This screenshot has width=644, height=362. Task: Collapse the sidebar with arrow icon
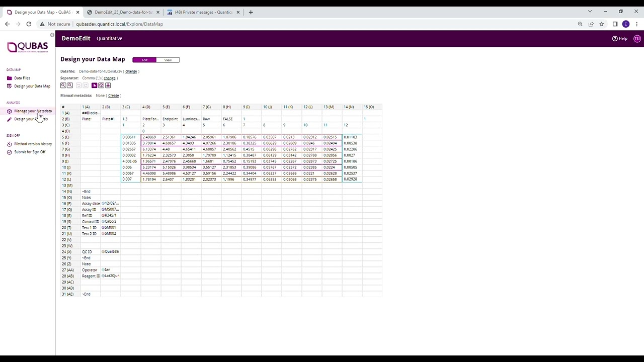click(x=52, y=35)
